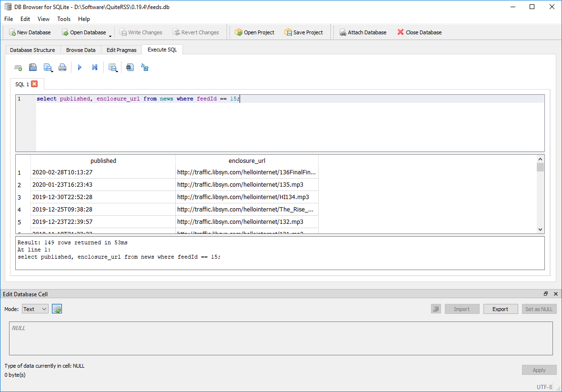Open the Mode selector in Edit Database Cell
562x392 pixels.
[35, 309]
